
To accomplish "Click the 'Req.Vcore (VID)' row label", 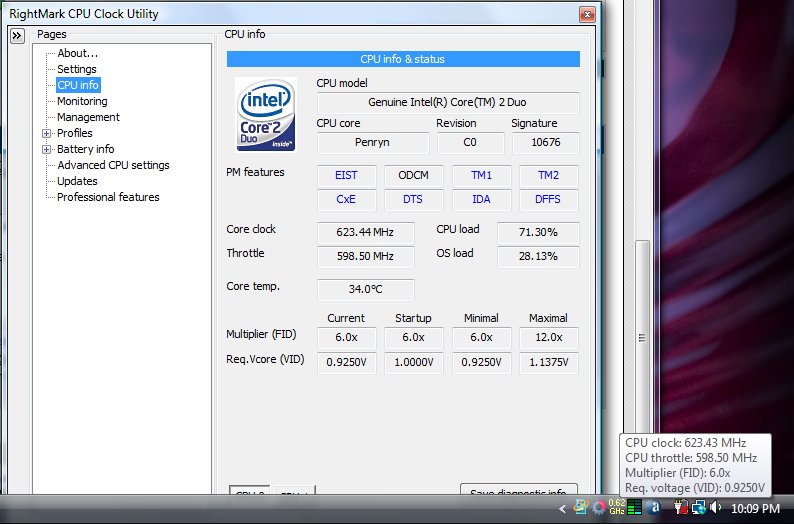I will pyautogui.click(x=265, y=360).
